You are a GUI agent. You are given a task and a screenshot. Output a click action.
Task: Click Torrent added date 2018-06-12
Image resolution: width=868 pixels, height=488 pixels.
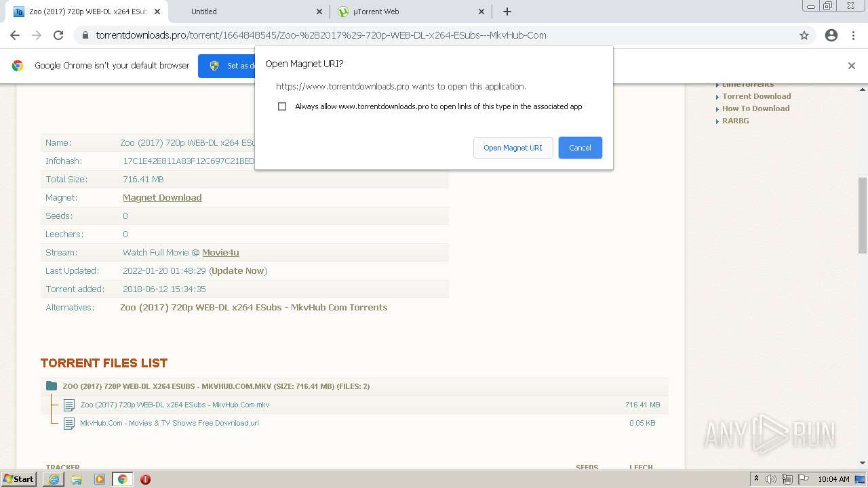coord(164,289)
